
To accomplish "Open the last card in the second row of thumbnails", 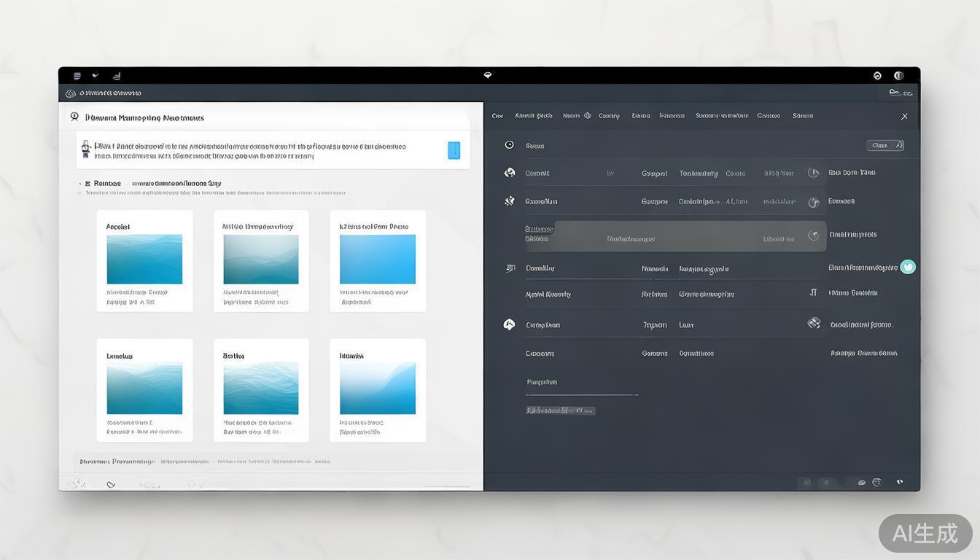I will pos(378,390).
